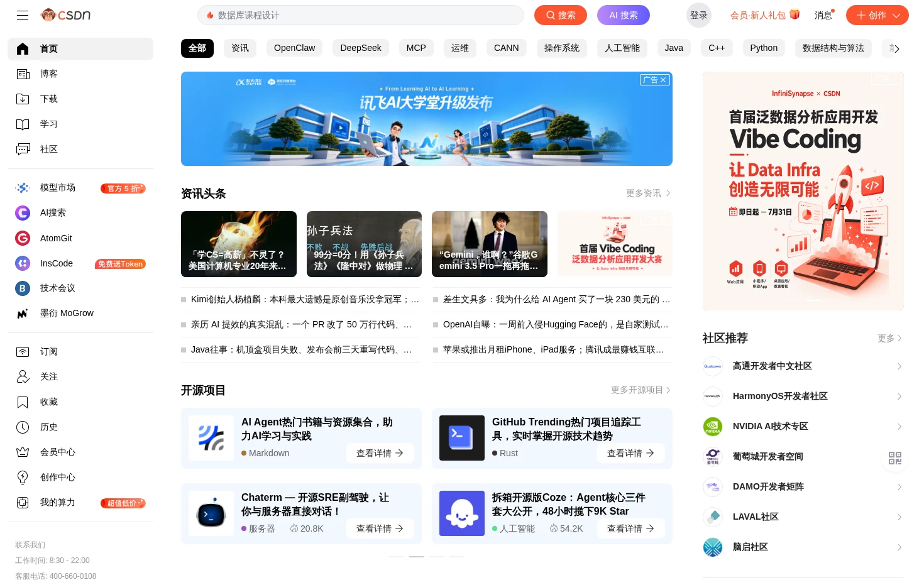Screen dimensions: 924x580
Task: Focus the search input field
Action: coord(361,15)
